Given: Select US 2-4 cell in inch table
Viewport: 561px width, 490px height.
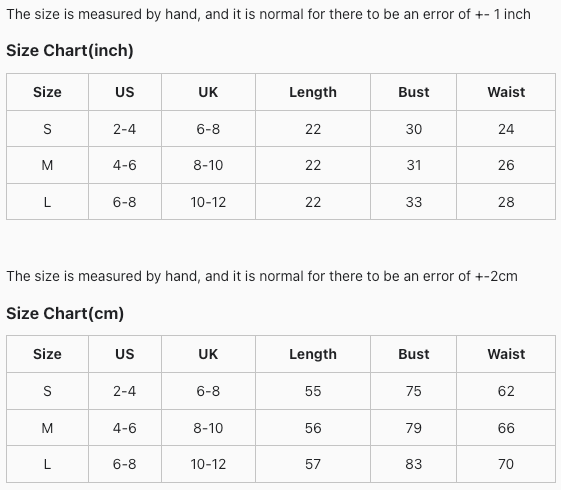Looking at the screenshot, I should [x=125, y=129].
